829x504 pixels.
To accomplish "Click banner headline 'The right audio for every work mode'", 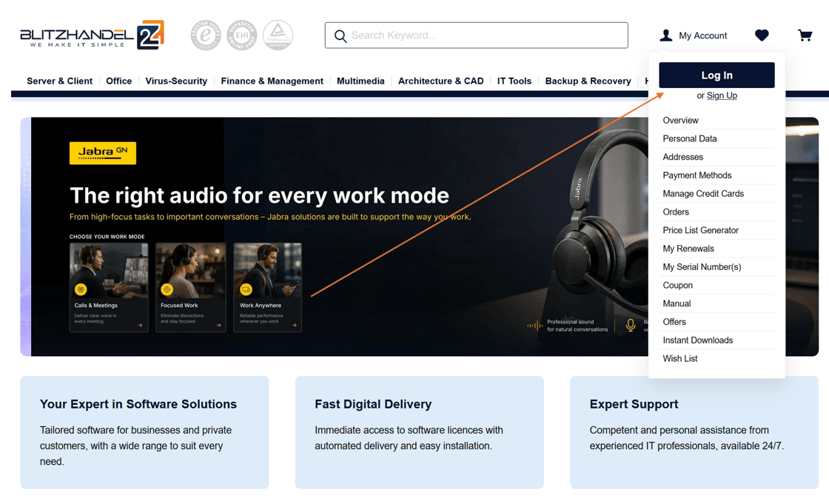I will point(259,195).
